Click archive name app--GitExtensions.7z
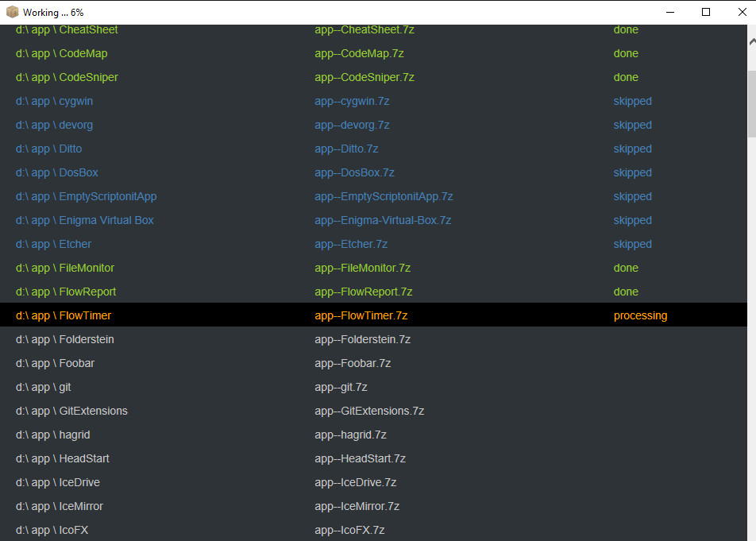The width and height of the screenshot is (756, 541). click(369, 412)
